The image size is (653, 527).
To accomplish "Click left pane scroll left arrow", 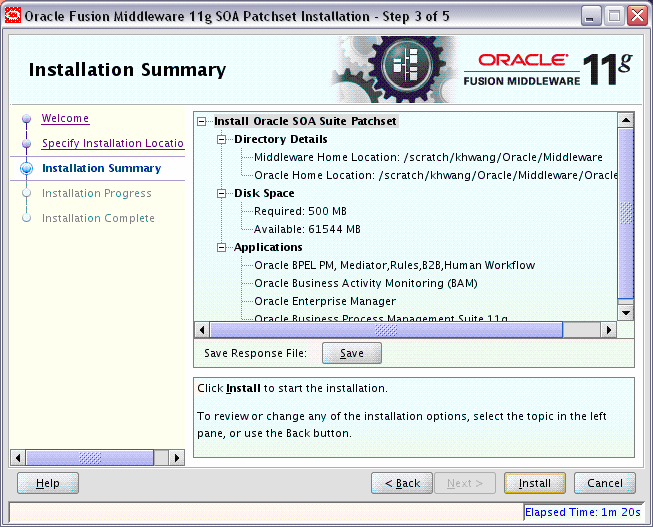I will pyautogui.click(x=18, y=458).
